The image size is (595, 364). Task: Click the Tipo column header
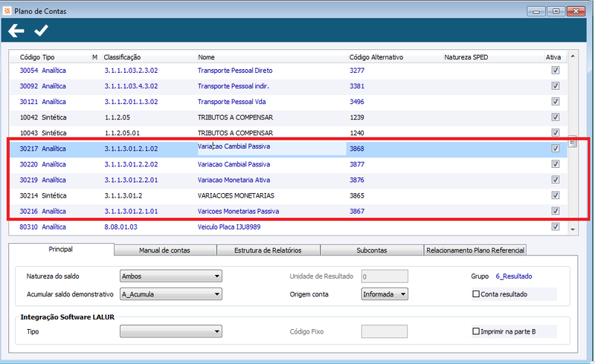(48, 57)
